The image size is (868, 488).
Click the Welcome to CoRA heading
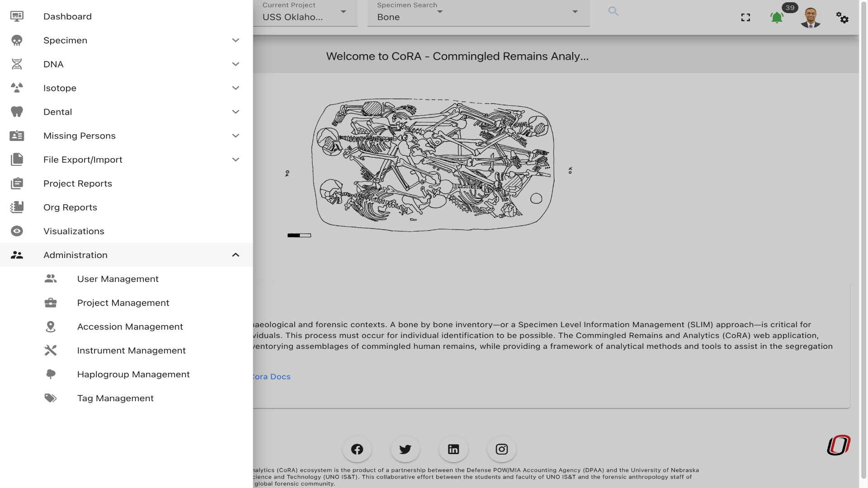(x=458, y=56)
